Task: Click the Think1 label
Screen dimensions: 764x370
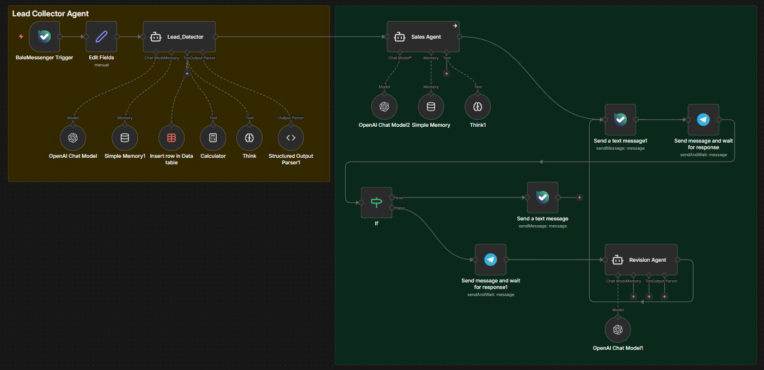Action: [x=478, y=125]
